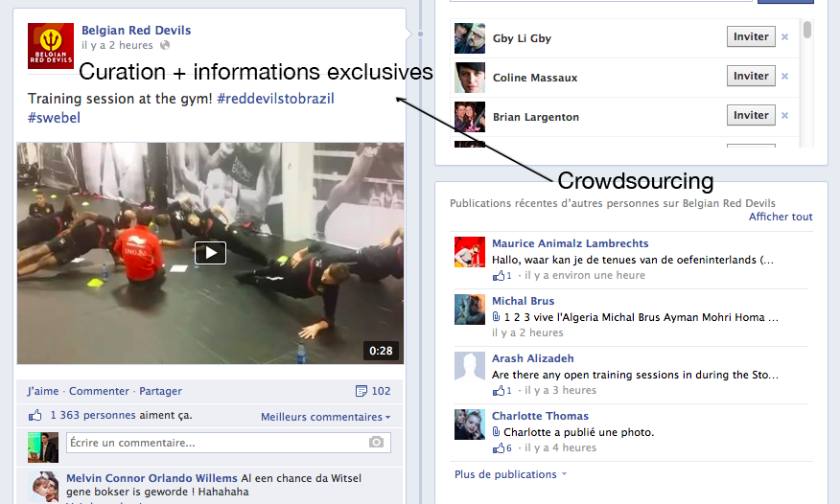Open 'il y a 4 heures' timestamp
Viewport: 840px width, 504px height.
point(560,447)
